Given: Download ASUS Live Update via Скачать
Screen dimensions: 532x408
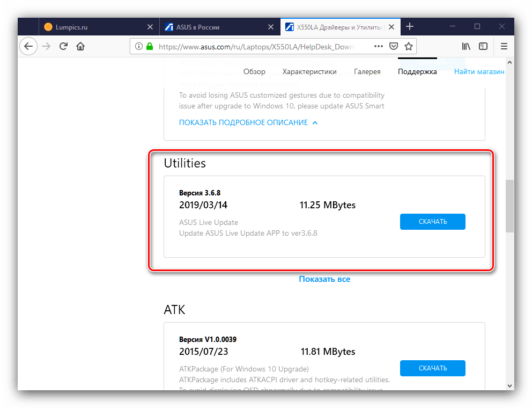Looking at the screenshot, I should click(x=432, y=222).
